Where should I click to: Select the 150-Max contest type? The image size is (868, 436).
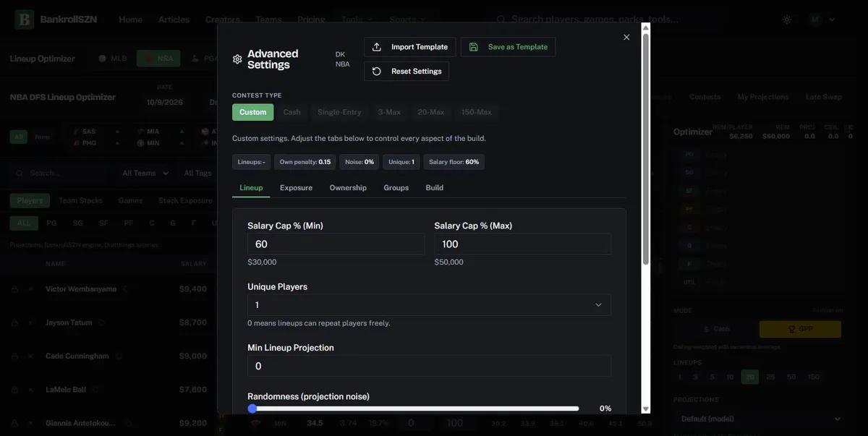point(477,112)
